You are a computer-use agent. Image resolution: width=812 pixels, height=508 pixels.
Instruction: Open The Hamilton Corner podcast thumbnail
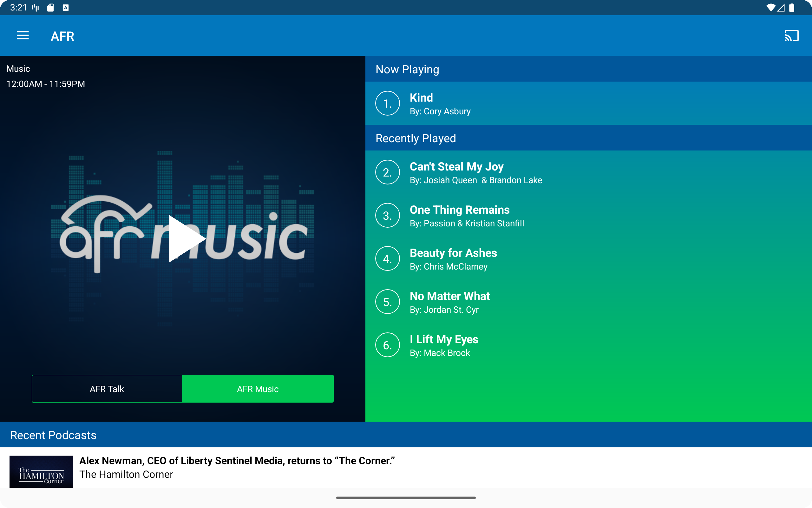[x=41, y=471]
